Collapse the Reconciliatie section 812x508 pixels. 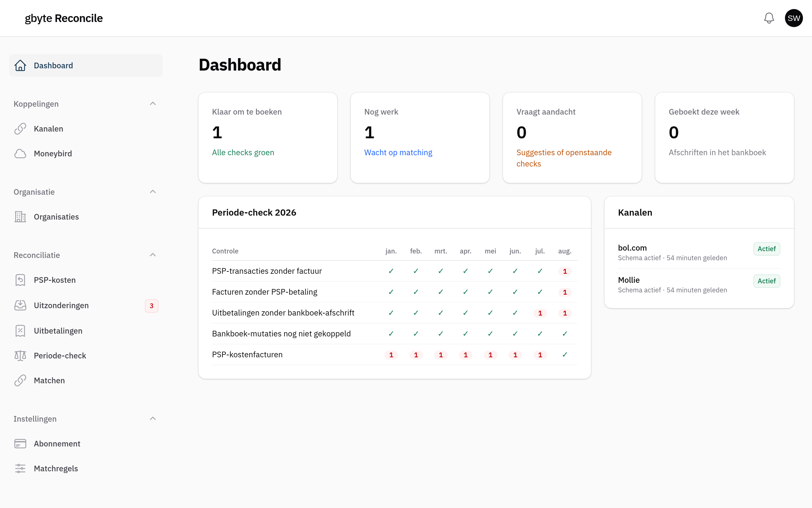tap(153, 255)
